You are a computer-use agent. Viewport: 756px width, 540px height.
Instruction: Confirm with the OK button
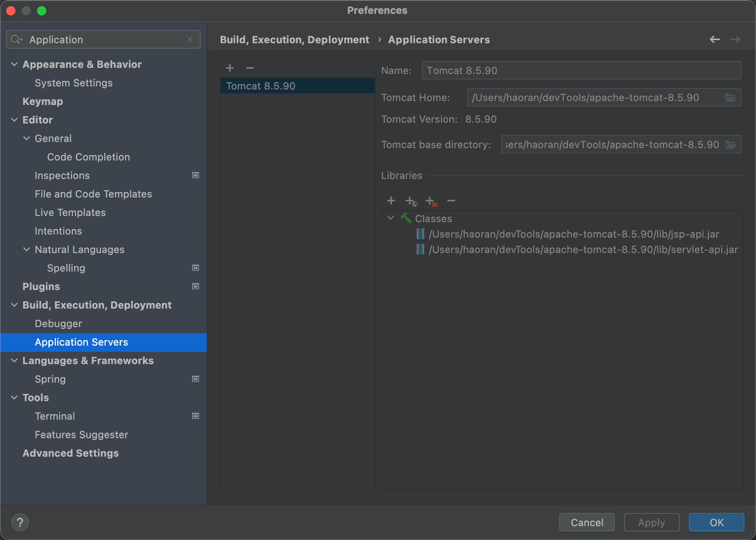tap(717, 522)
